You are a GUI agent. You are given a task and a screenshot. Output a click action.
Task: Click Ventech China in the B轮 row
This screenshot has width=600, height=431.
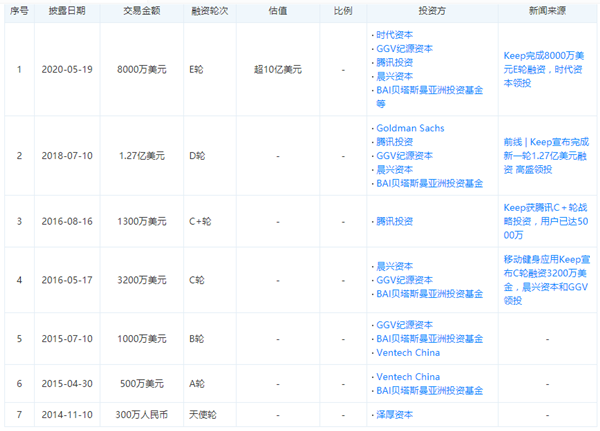[407, 352]
